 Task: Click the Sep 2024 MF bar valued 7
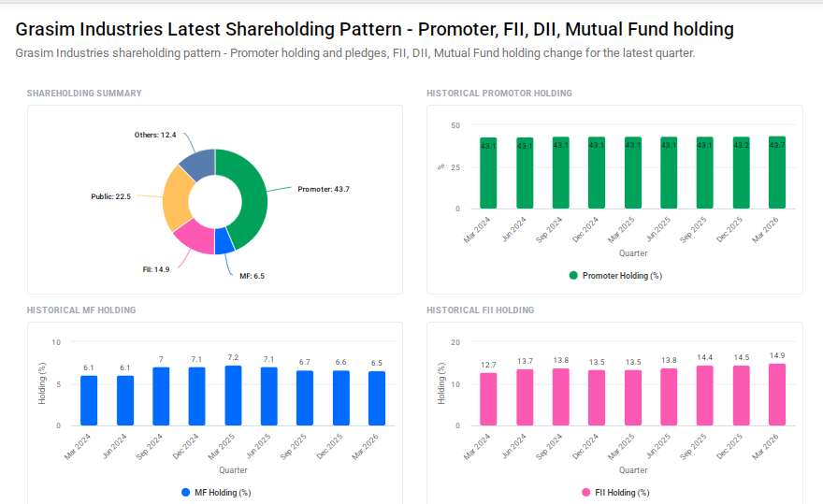click(x=161, y=396)
